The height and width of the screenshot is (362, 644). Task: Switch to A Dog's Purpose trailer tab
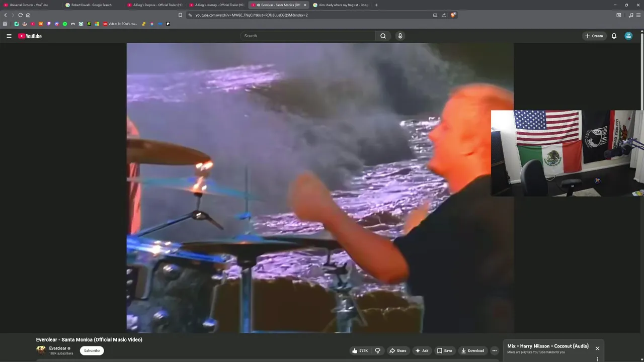pos(155,5)
